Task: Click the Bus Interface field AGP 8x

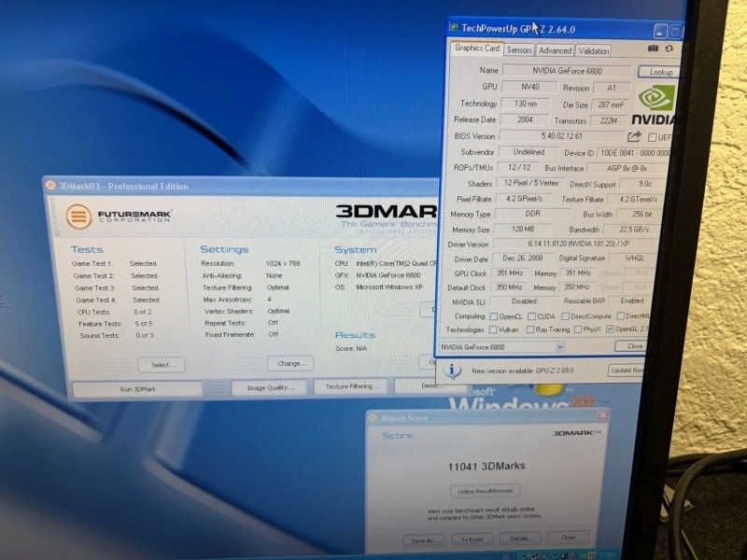Action: [x=627, y=168]
